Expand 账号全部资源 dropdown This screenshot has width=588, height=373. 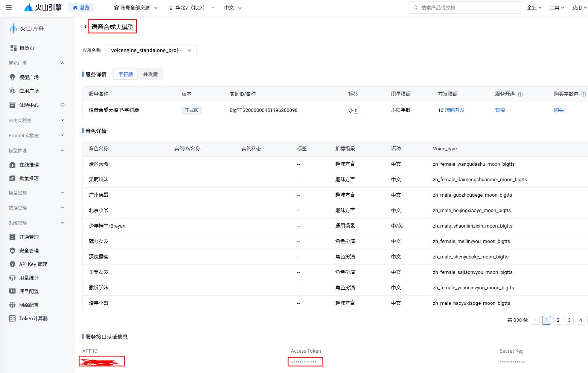136,8
